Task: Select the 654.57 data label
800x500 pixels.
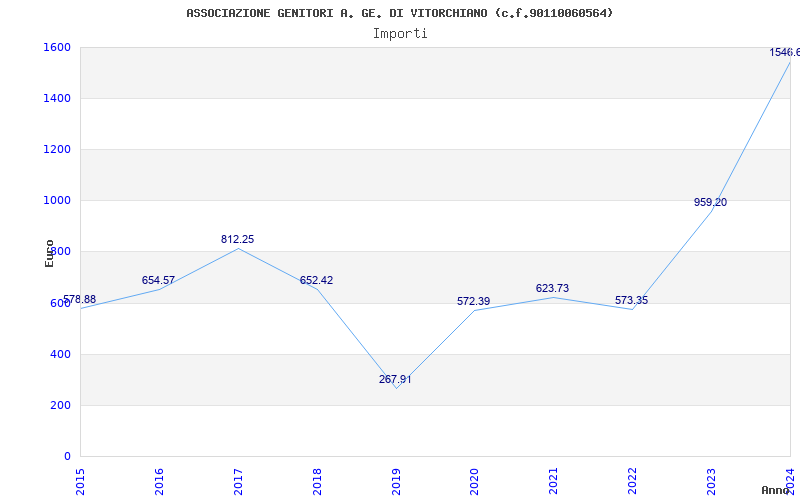Action: tap(158, 280)
